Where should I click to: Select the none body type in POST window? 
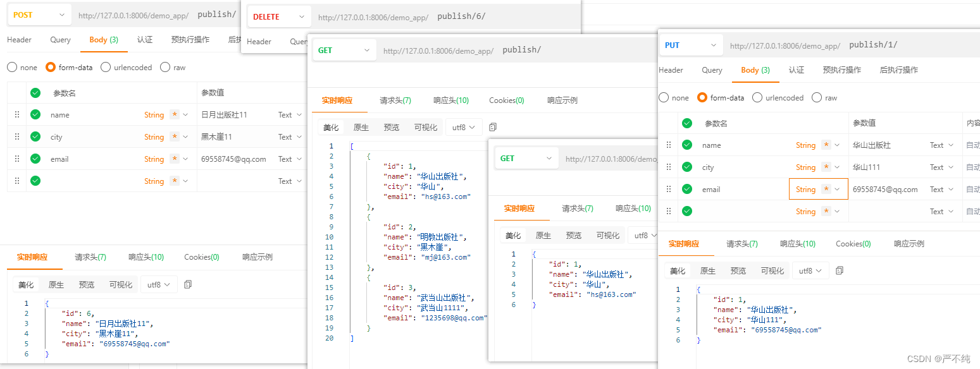pyautogui.click(x=12, y=68)
